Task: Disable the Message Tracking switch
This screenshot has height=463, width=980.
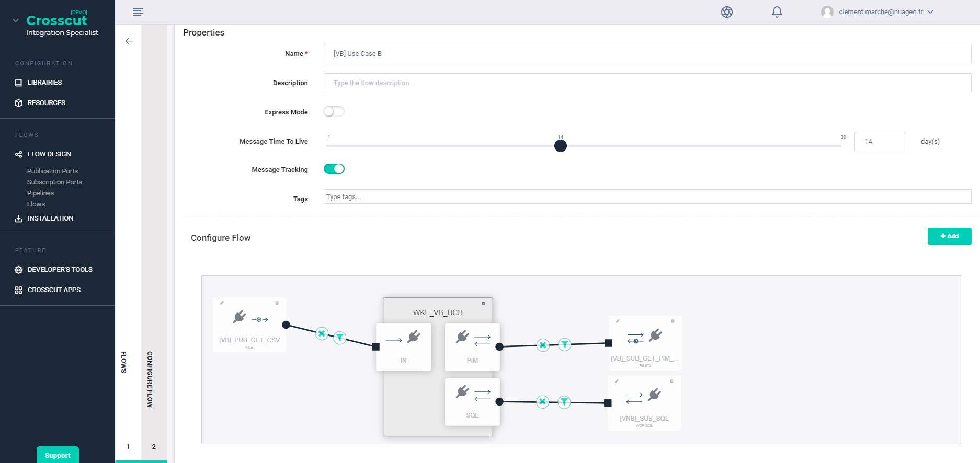Action: click(334, 169)
